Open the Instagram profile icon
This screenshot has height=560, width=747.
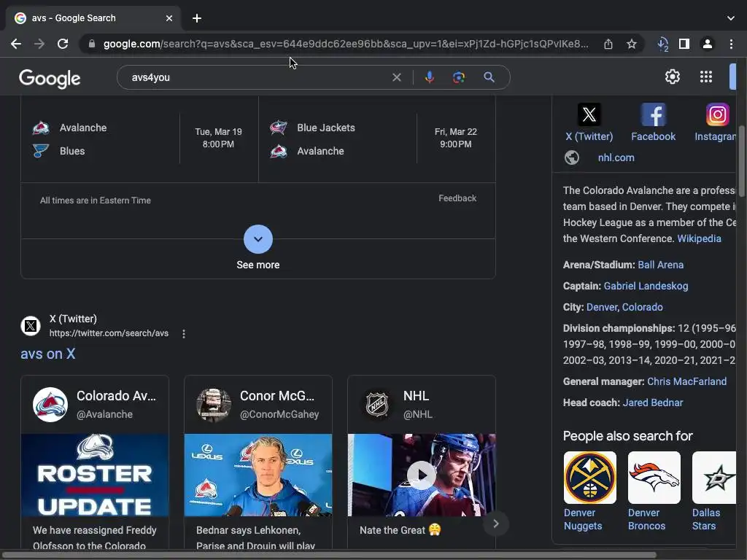718,114
